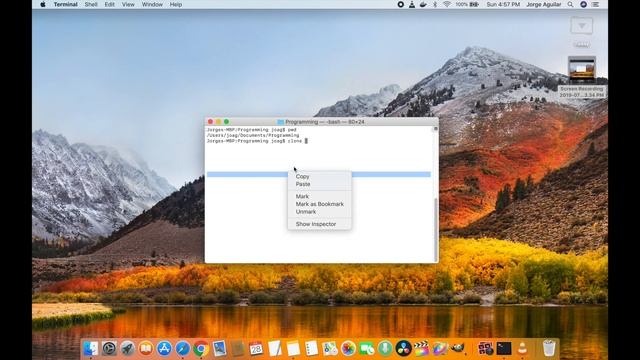This screenshot has height=360, width=640.
Task: Open the View menu
Action: (x=128, y=4)
